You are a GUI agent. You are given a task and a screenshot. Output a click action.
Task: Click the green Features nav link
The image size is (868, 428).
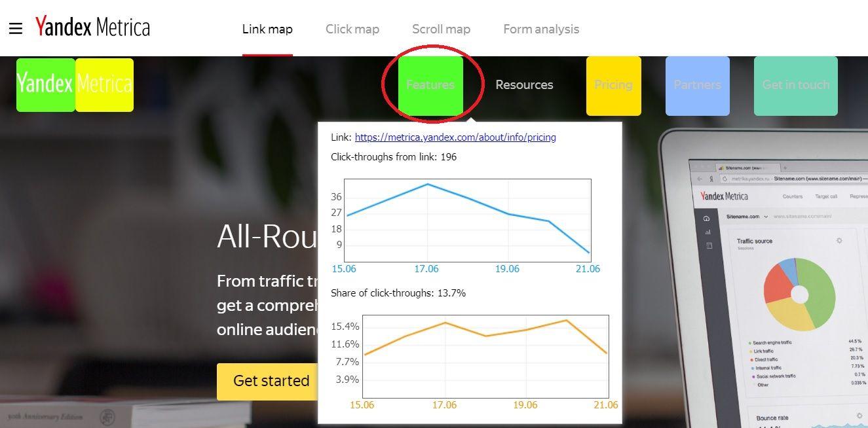(x=430, y=85)
